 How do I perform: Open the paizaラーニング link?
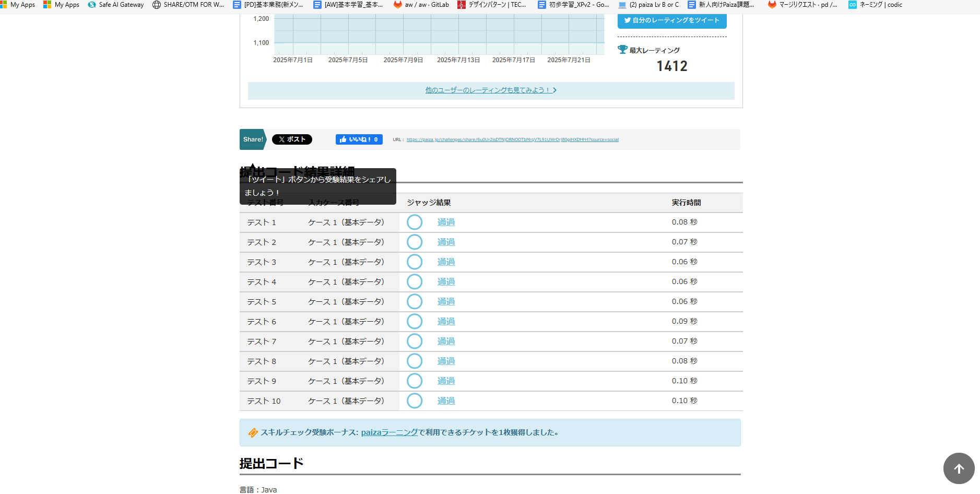click(389, 432)
